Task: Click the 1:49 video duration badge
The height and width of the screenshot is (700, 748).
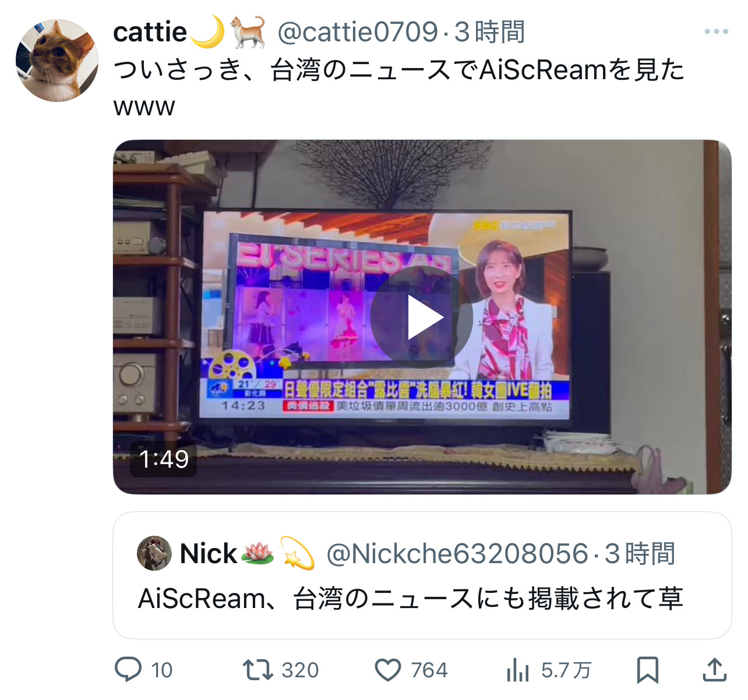Action: (x=164, y=459)
